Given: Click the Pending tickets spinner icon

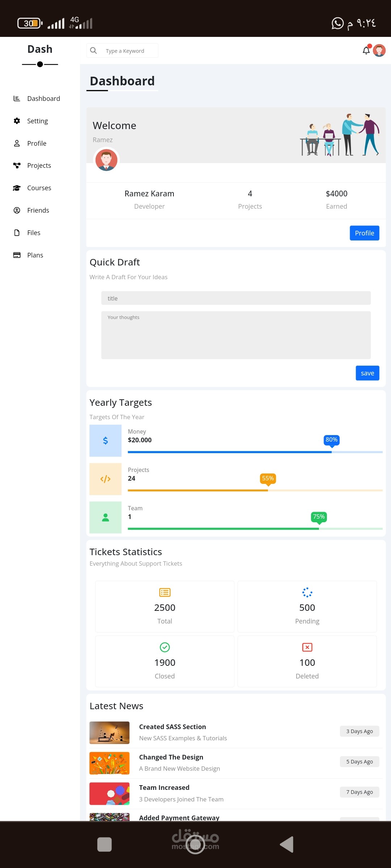Looking at the screenshot, I should click(x=307, y=592).
